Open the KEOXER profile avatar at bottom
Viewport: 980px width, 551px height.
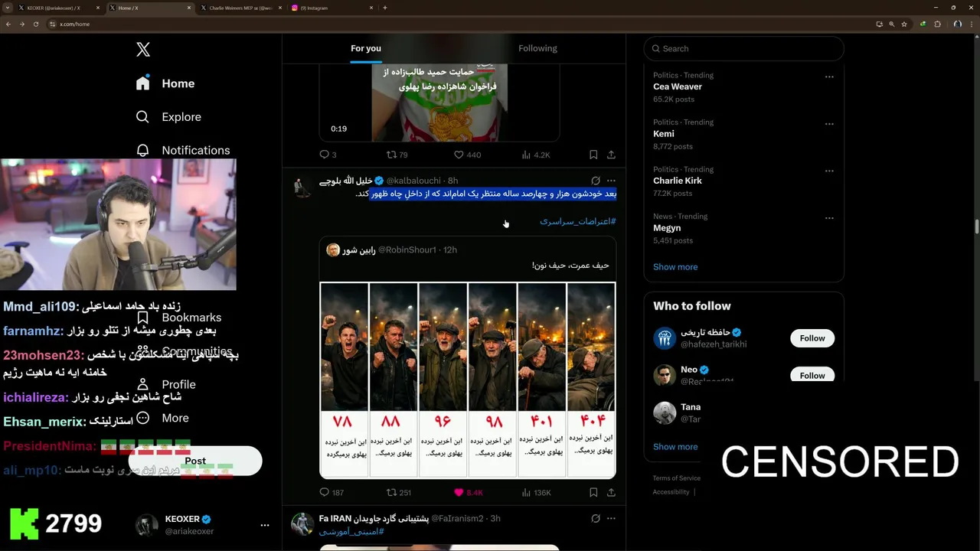coord(147,525)
